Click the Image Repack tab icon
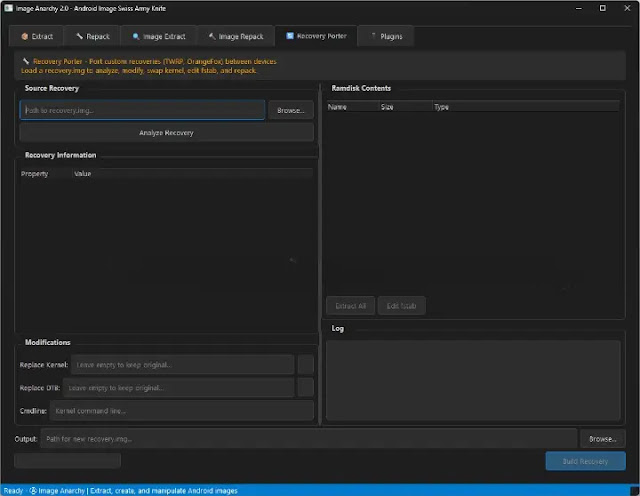640x496 pixels. pyautogui.click(x=212, y=36)
